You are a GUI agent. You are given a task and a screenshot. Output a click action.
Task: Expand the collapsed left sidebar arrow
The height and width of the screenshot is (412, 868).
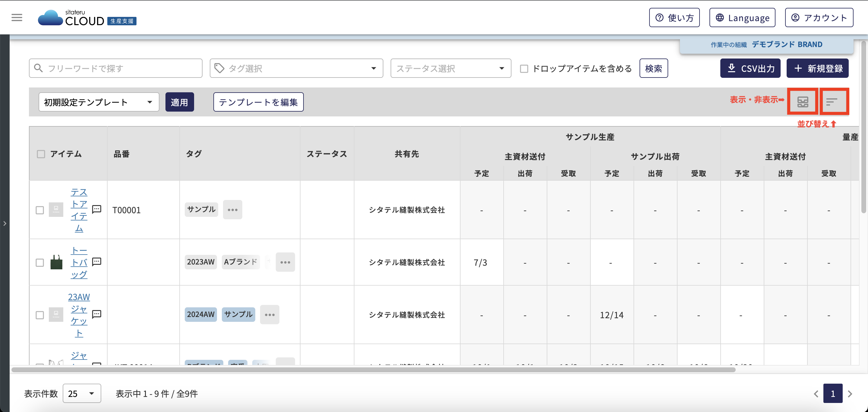[5, 223]
